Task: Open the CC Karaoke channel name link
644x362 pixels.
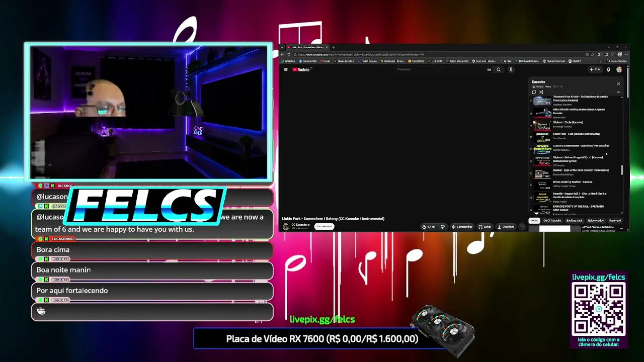Action: pos(300,225)
